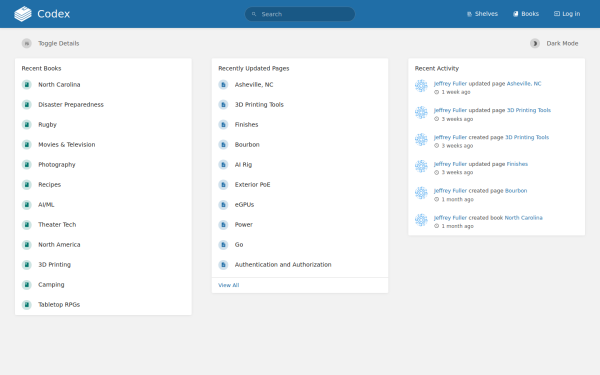This screenshot has height=375, width=600.
Task: Click Jeffrey Fuller in Asheville, NC activity
Action: click(x=450, y=83)
